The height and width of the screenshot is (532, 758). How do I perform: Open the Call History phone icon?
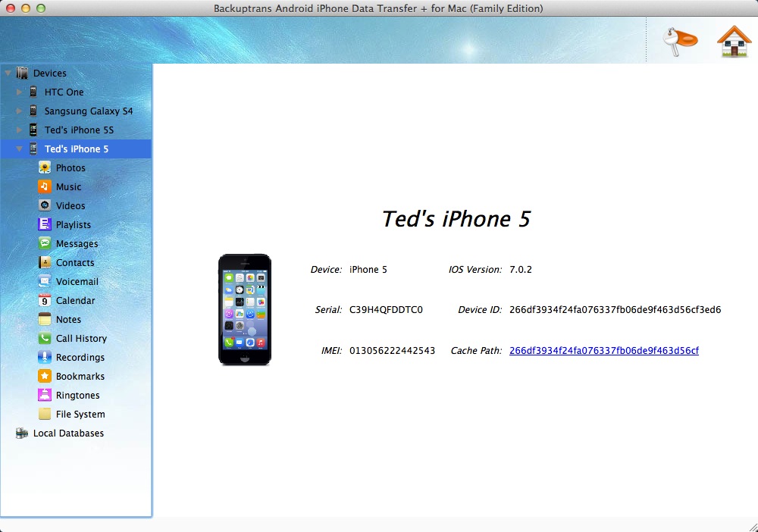(x=45, y=338)
